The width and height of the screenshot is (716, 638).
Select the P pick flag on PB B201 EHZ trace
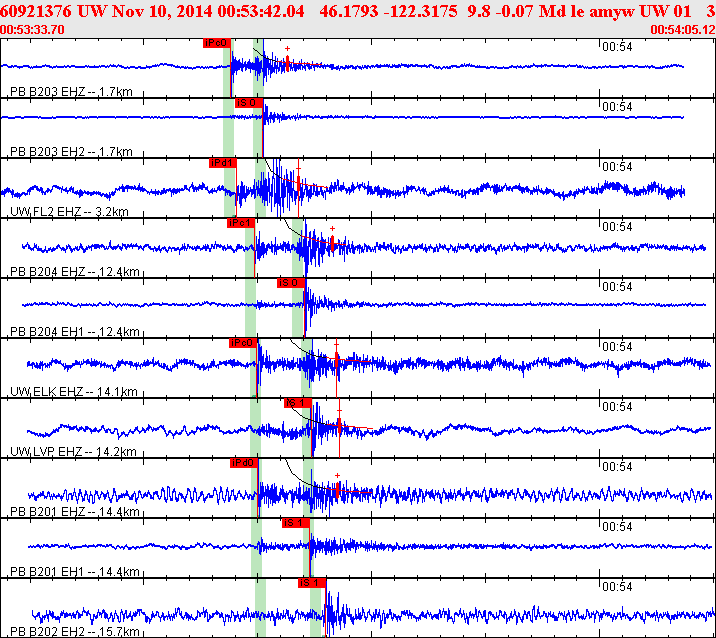pos(243,462)
